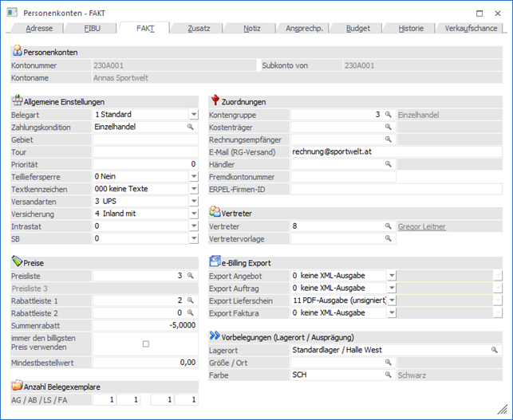This screenshot has width=513, height=420.
Task: Go to the Budget tab
Action: coord(357,28)
